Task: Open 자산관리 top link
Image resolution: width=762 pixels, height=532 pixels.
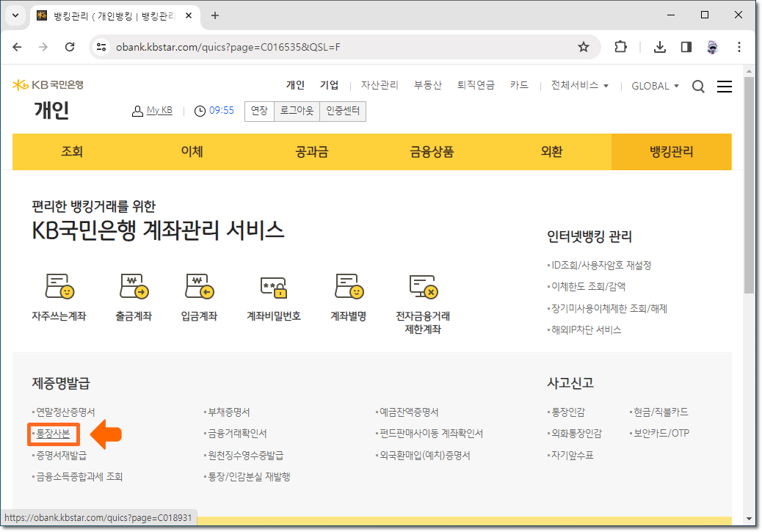Action: click(x=380, y=86)
